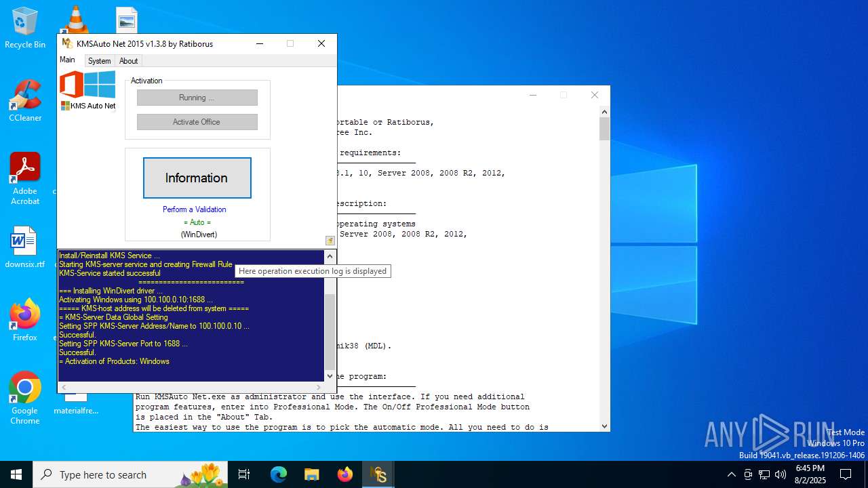
Task: Open the downsix.rtf desktop file
Action: pos(25,247)
